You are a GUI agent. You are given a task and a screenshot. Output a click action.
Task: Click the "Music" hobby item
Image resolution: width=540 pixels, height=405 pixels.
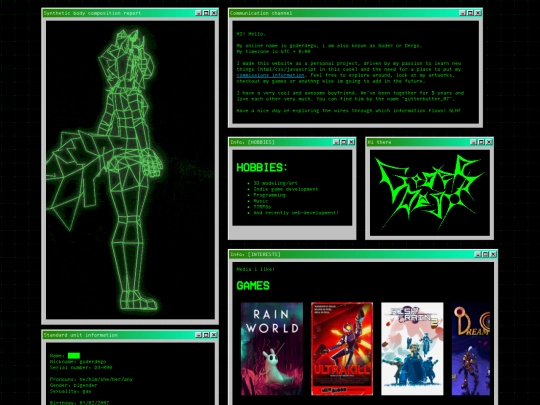pos(261,201)
